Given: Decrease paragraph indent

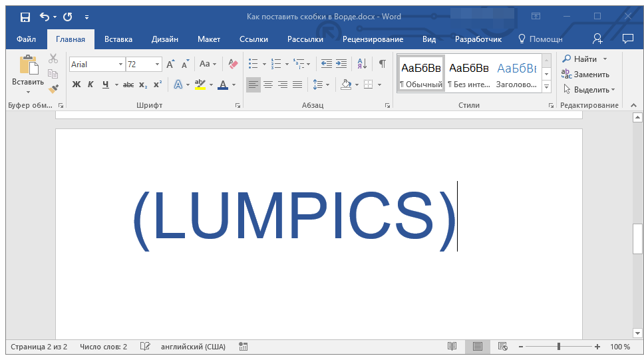Looking at the screenshot, I should pos(327,64).
